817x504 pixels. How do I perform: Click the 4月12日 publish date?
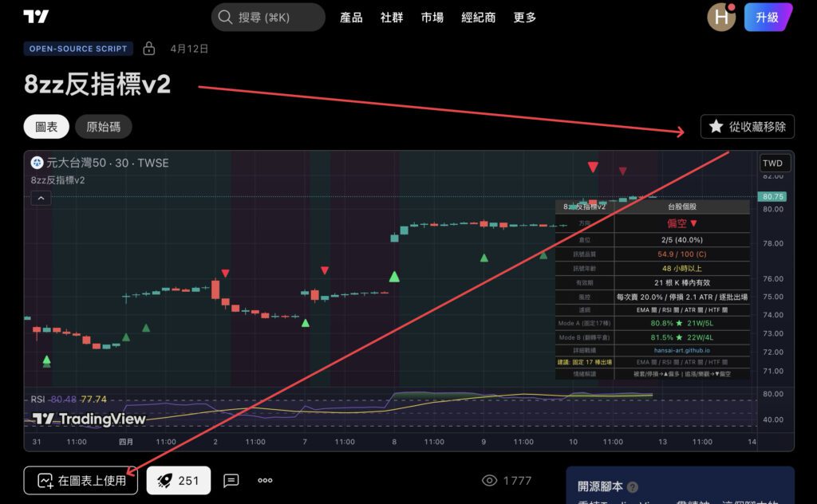tap(189, 49)
